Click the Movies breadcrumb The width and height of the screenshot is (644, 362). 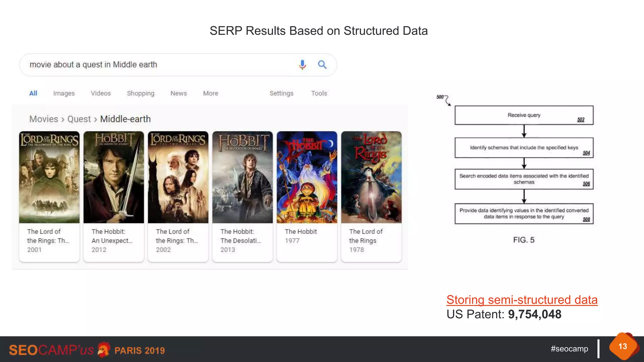pyautogui.click(x=44, y=119)
